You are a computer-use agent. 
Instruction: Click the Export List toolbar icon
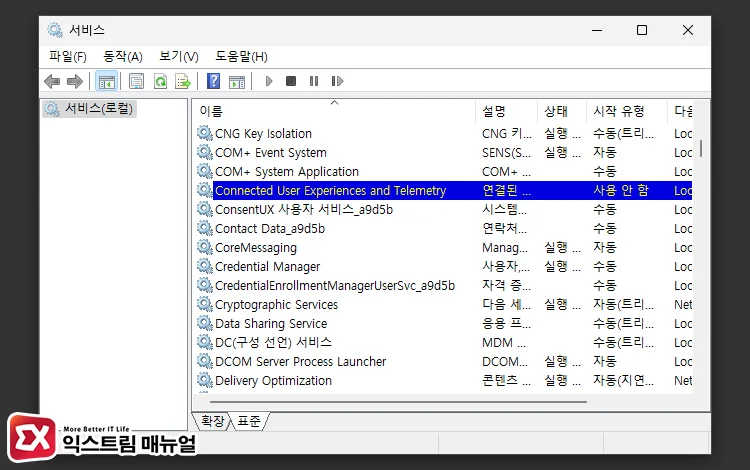click(183, 81)
